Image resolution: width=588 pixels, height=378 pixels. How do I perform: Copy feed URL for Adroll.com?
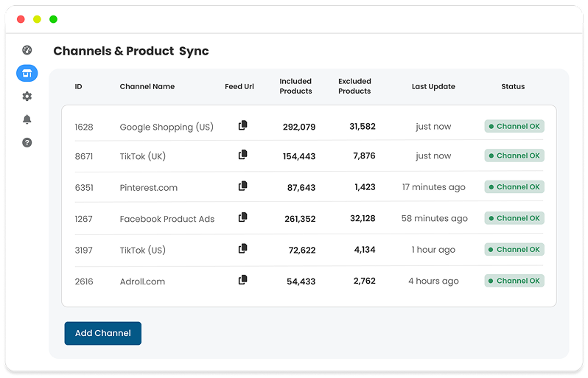point(242,280)
